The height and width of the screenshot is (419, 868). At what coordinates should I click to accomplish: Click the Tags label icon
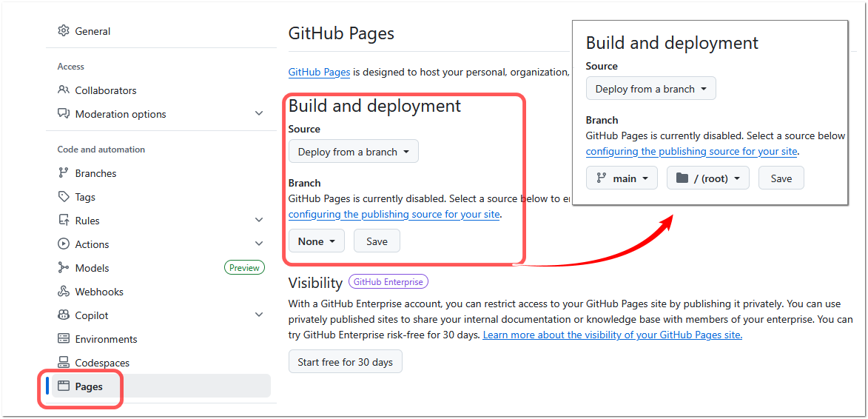64,196
